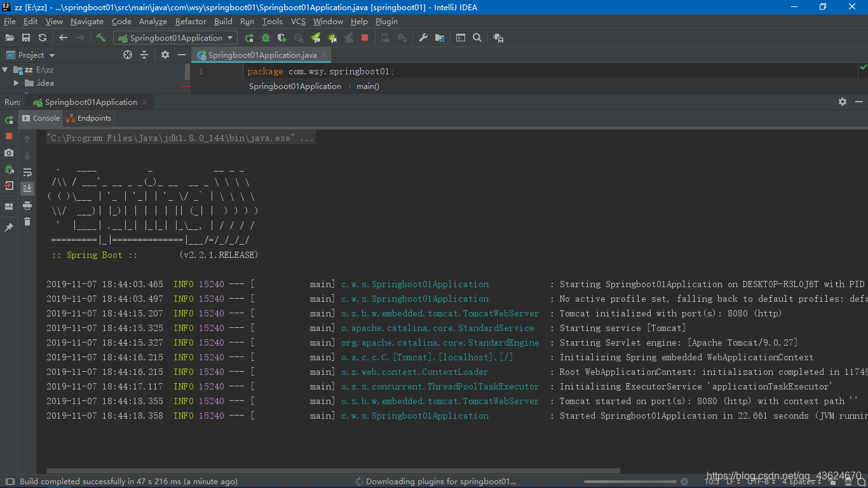Clear the console with the trash icon

pos(27,222)
